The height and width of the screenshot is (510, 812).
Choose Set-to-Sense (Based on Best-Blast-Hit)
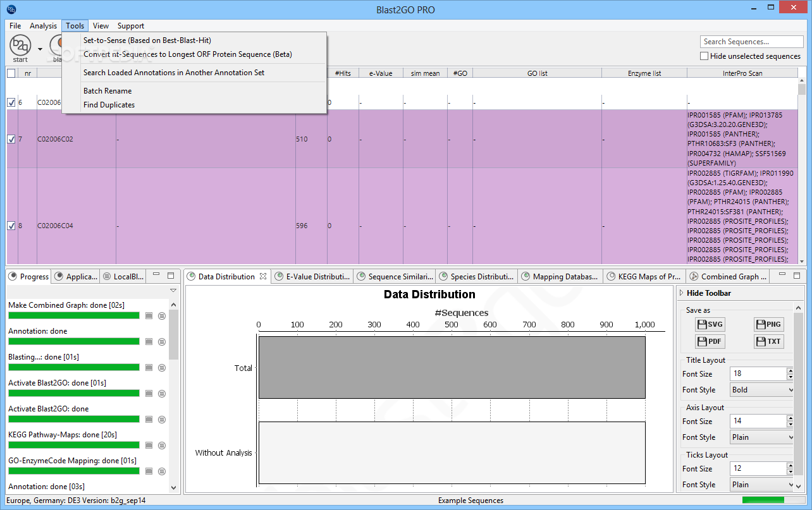194,40
